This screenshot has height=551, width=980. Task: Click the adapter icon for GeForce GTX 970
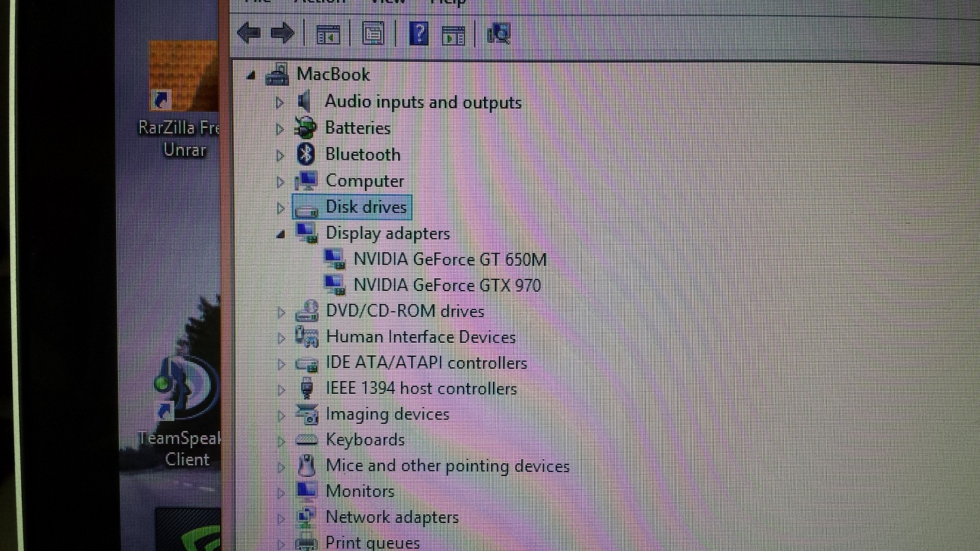[334, 284]
